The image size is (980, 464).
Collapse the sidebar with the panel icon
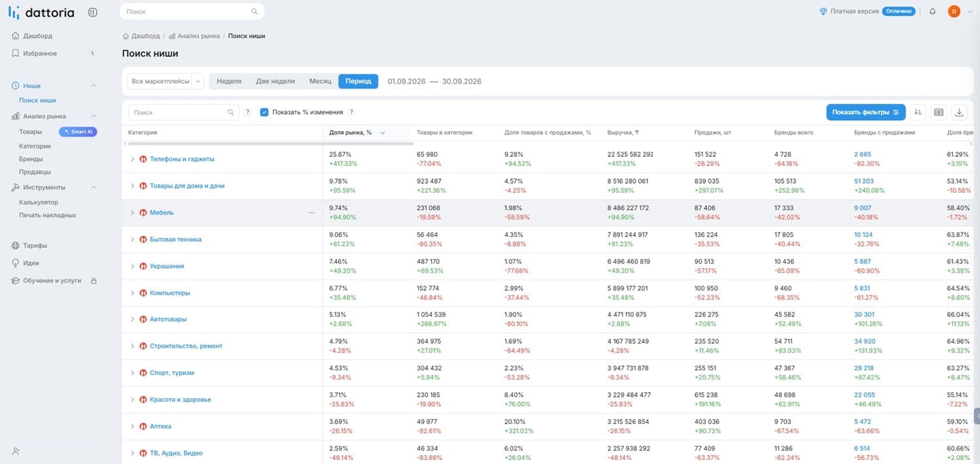click(x=93, y=12)
